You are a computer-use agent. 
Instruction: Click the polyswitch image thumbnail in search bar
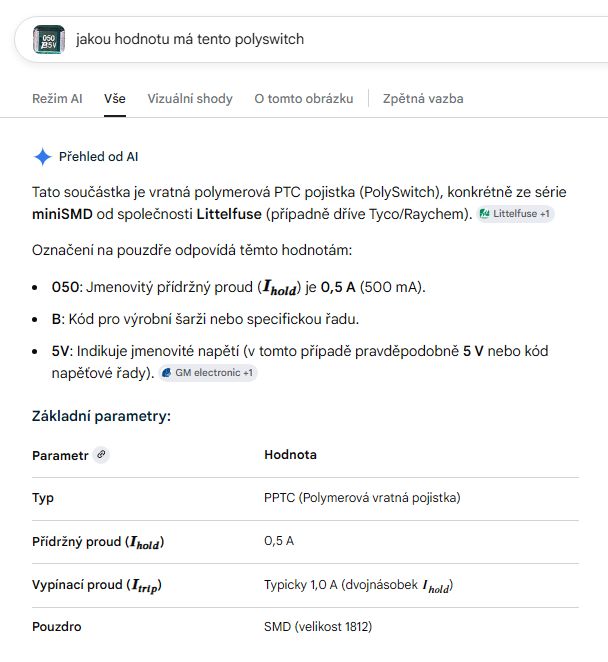[48, 40]
